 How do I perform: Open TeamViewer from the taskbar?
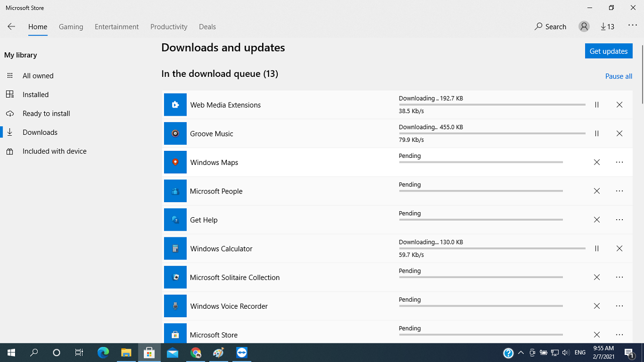tap(242, 352)
